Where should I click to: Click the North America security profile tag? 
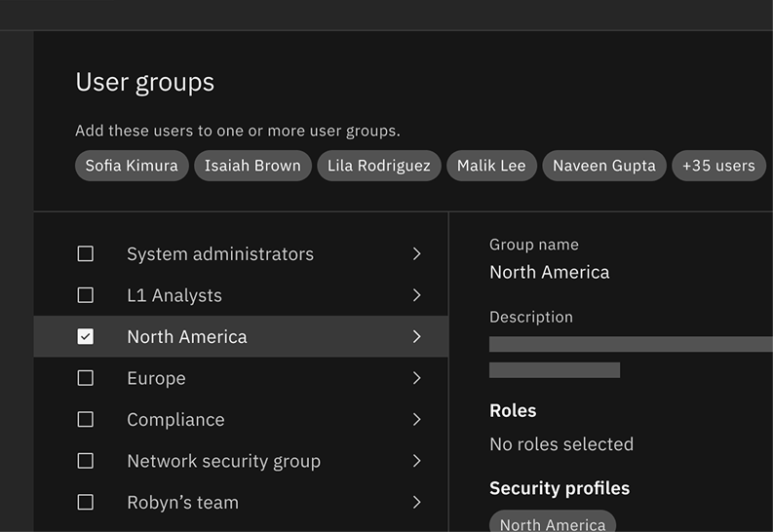click(553, 523)
